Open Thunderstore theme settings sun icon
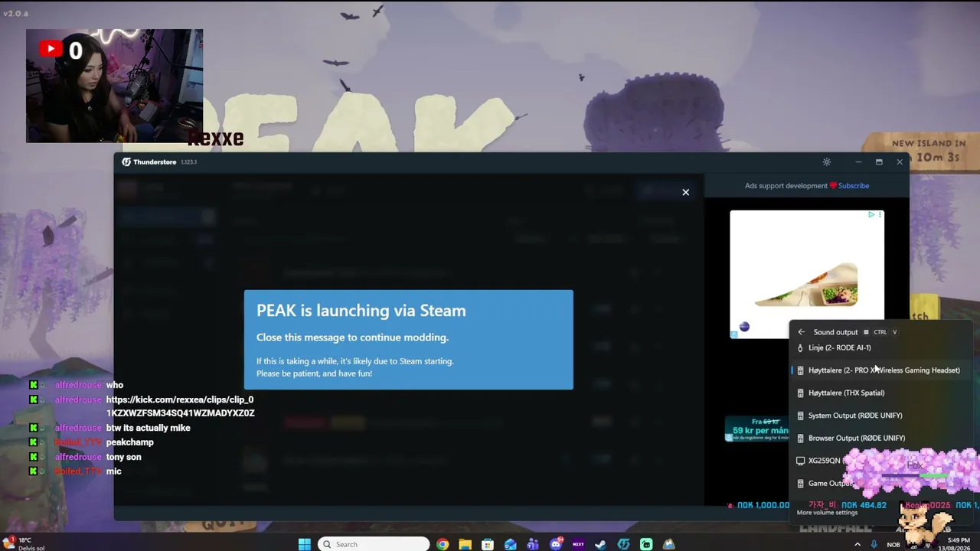 pyautogui.click(x=826, y=162)
